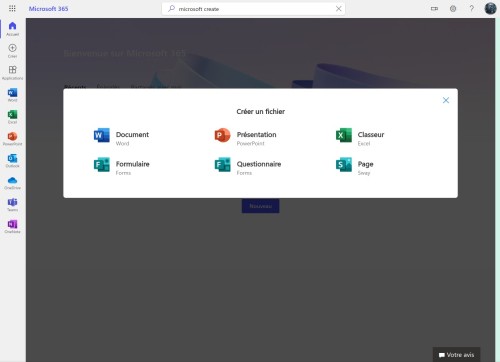The width and height of the screenshot is (500, 362).
Task: Launch PowerPoint from the left sidebar
Action: click(x=12, y=139)
